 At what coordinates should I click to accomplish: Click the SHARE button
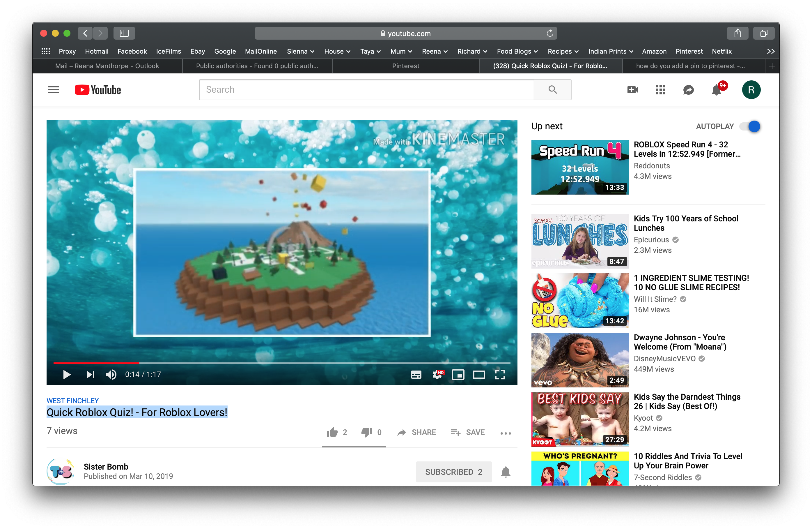coord(416,432)
